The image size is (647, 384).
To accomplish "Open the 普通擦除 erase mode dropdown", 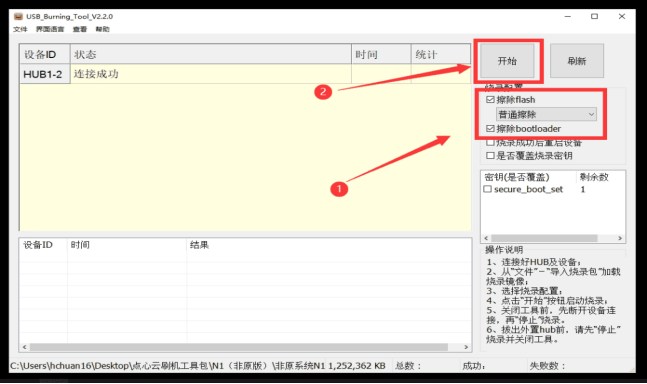I will point(546,114).
